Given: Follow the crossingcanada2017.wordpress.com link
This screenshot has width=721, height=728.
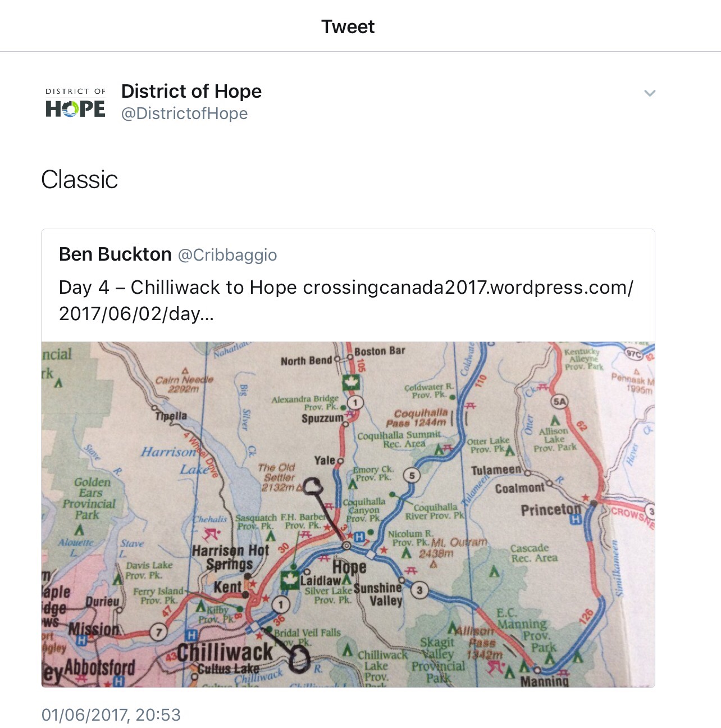Looking at the screenshot, I should [x=468, y=288].
